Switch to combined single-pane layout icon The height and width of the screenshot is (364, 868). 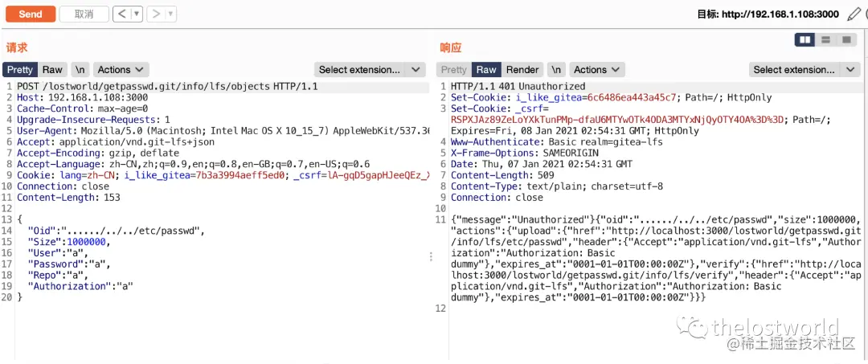[845, 40]
